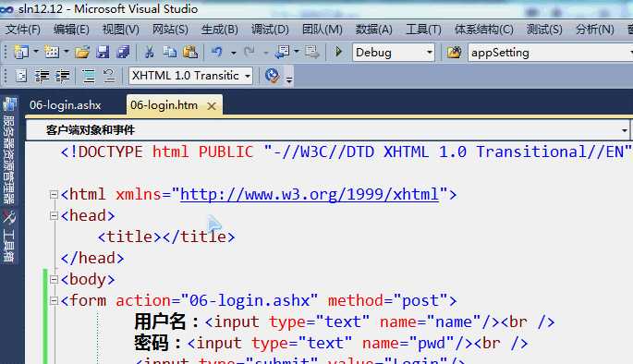
Task: Click the Navigate Forward icon
Action: tap(311, 52)
